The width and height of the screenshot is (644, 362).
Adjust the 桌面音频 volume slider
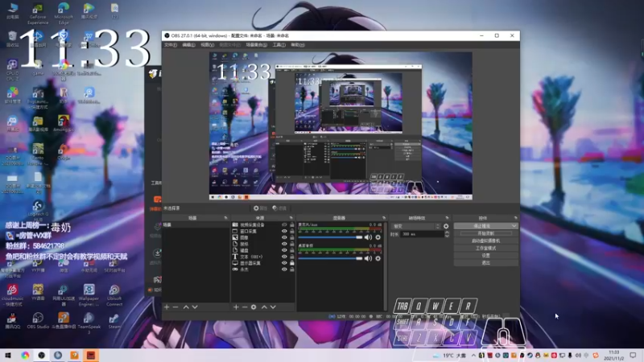tap(330, 258)
